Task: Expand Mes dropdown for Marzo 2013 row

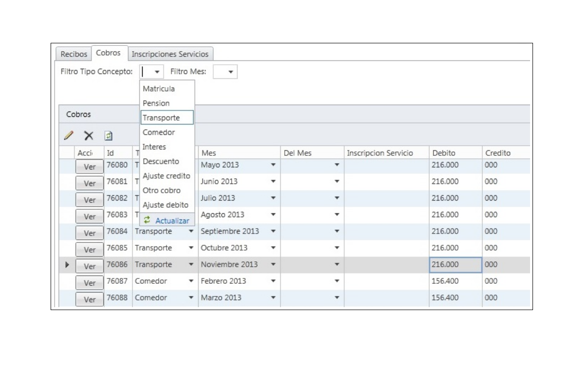Action: (273, 297)
